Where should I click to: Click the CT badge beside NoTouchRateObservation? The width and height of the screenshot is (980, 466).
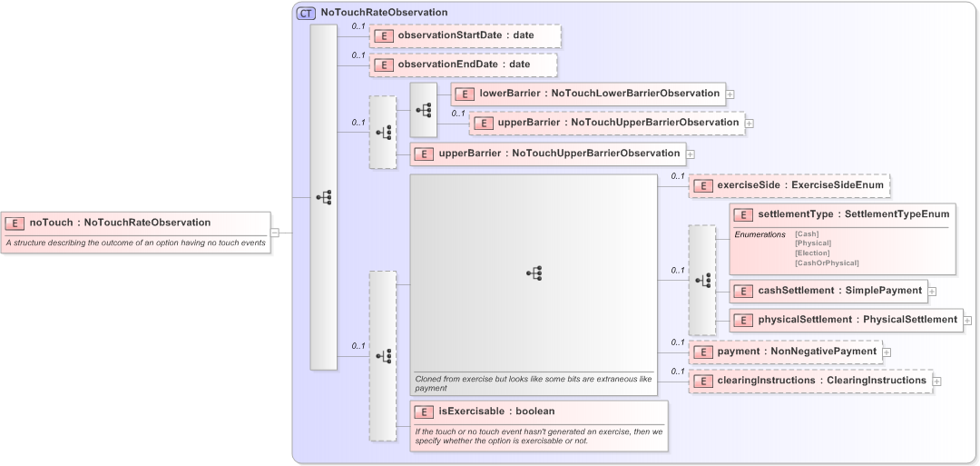(x=307, y=13)
